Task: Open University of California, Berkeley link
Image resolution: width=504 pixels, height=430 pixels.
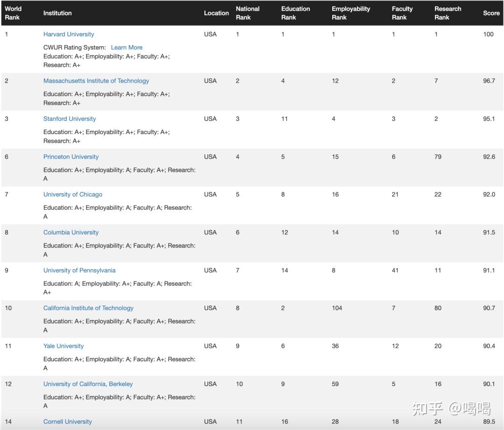Action: 88,384
